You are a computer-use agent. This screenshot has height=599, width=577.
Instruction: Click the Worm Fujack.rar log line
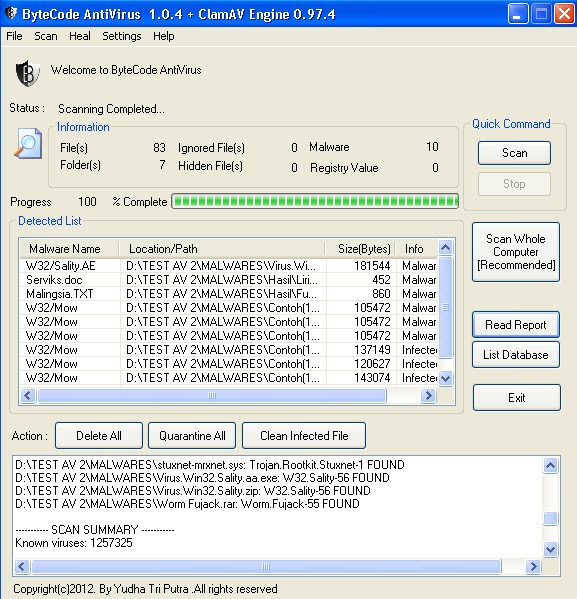coord(187,504)
